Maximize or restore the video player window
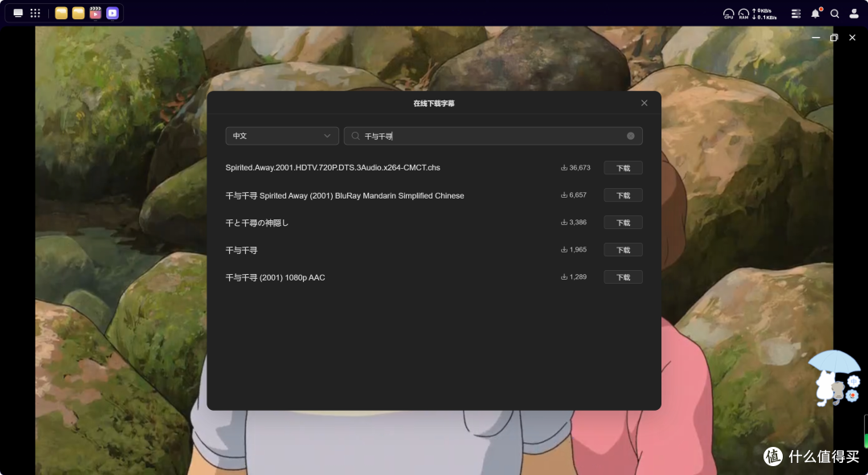The height and width of the screenshot is (475, 868). tap(833, 38)
